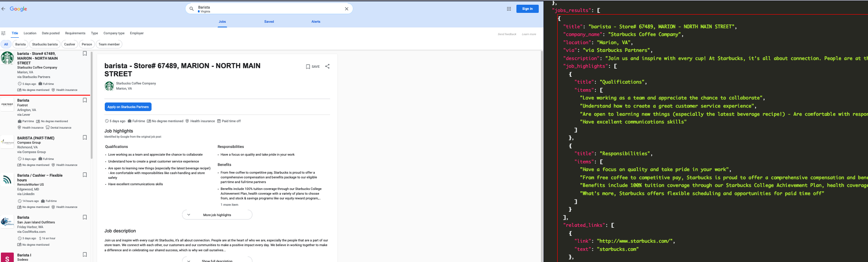
Task: Click Apply on Starbucks Partners button
Action: point(128,107)
